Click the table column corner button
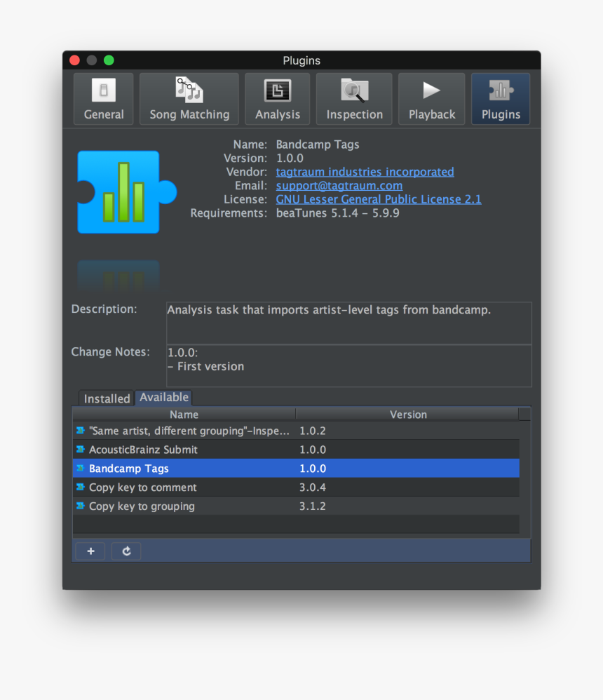This screenshot has height=700, width=603. (525, 415)
